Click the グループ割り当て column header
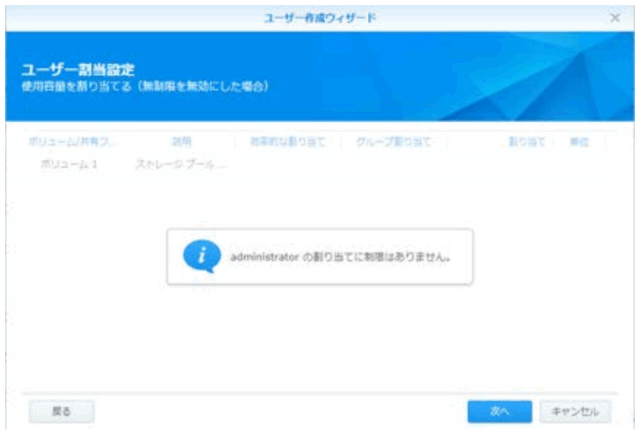 click(x=393, y=142)
